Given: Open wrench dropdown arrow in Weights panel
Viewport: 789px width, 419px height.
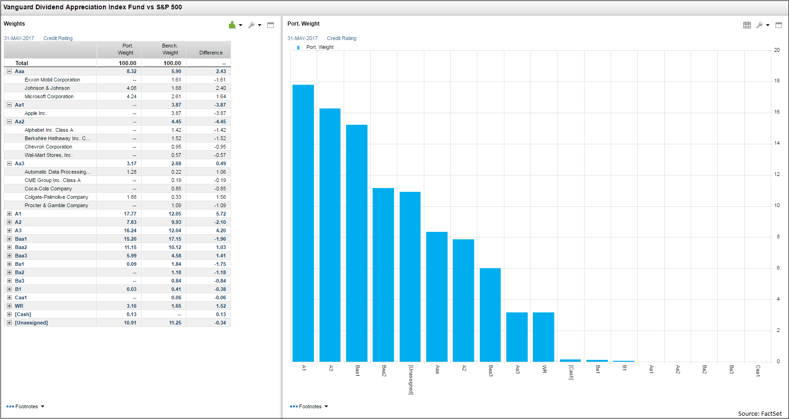Looking at the screenshot, I should click(260, 25).
